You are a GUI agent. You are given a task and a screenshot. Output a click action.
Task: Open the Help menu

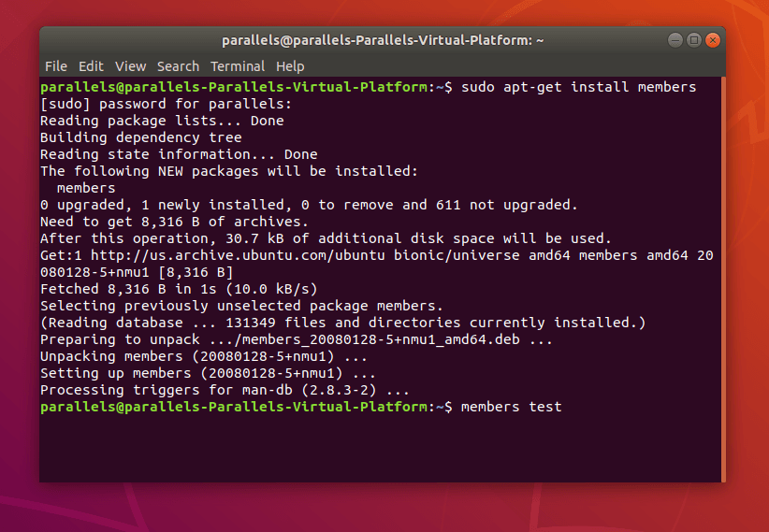click(290, 66)
